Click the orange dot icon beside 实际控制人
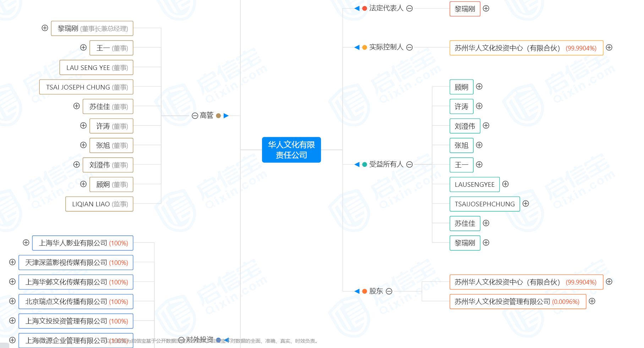Viewport: 644px width, 348px height. click(364, 47)
